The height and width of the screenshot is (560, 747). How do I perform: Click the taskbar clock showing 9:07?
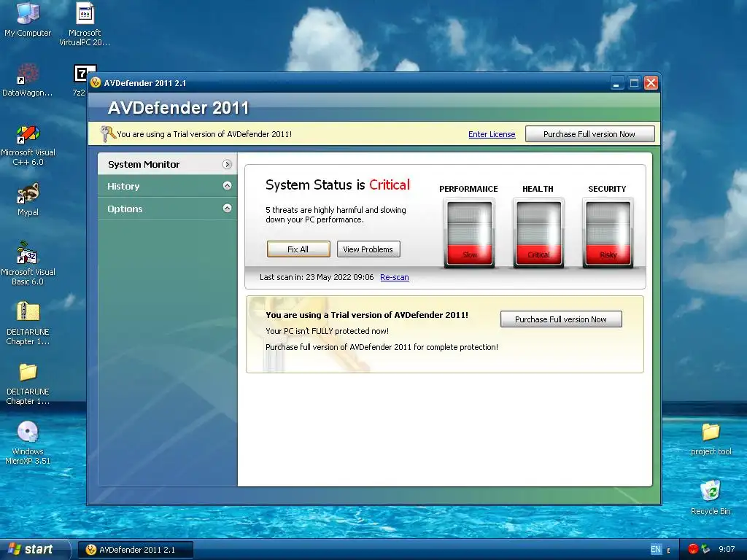[x=727, y=549]
